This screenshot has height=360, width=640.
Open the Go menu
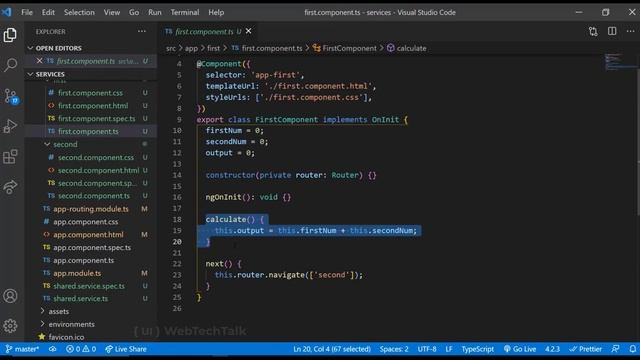134,12
